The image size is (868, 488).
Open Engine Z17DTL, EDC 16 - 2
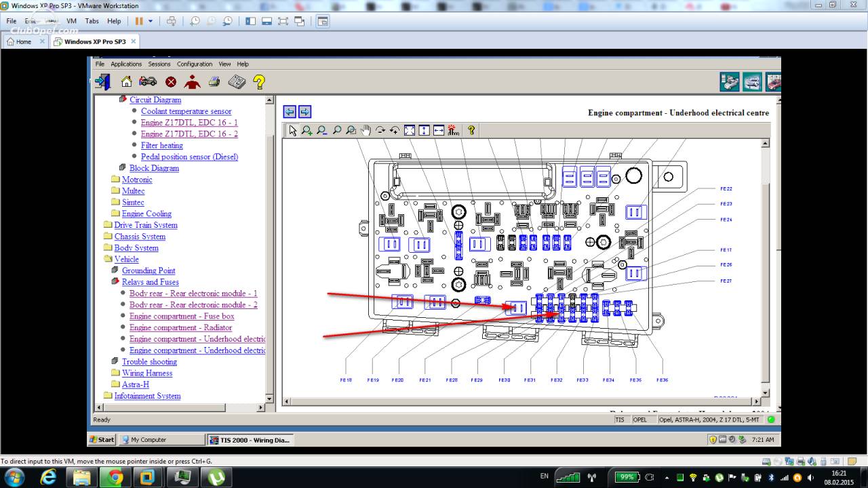click(x=189, y=134)
